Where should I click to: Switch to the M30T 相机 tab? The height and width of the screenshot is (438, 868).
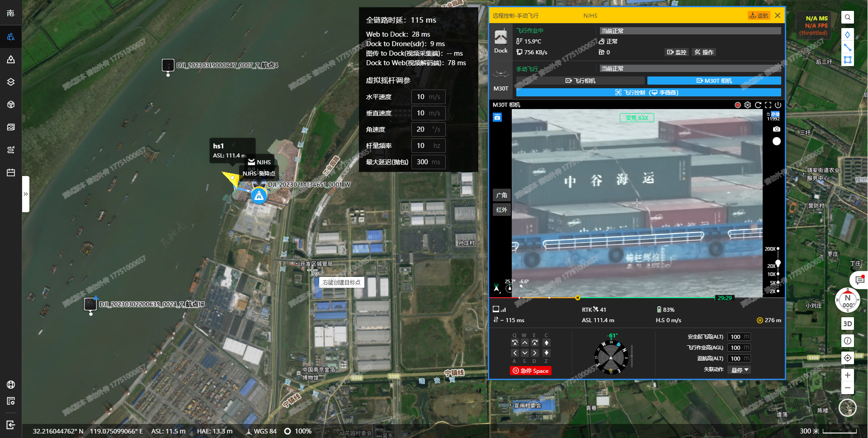point(714,81)
